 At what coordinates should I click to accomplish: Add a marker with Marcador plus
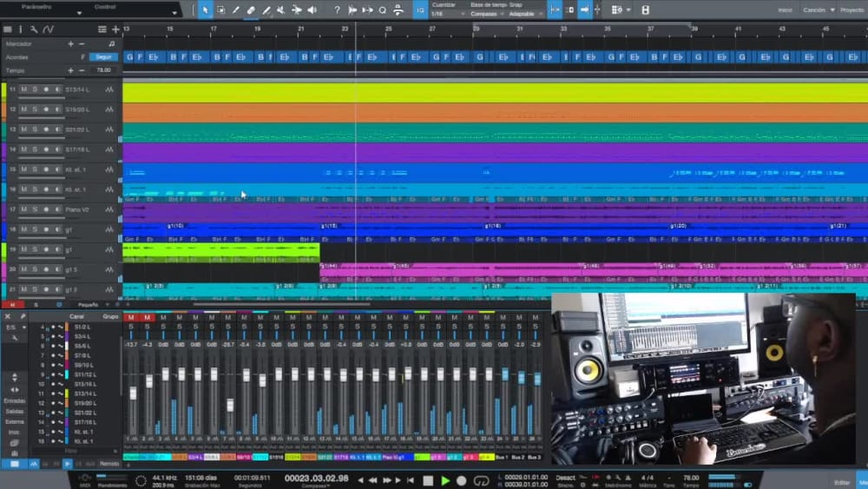70,43
